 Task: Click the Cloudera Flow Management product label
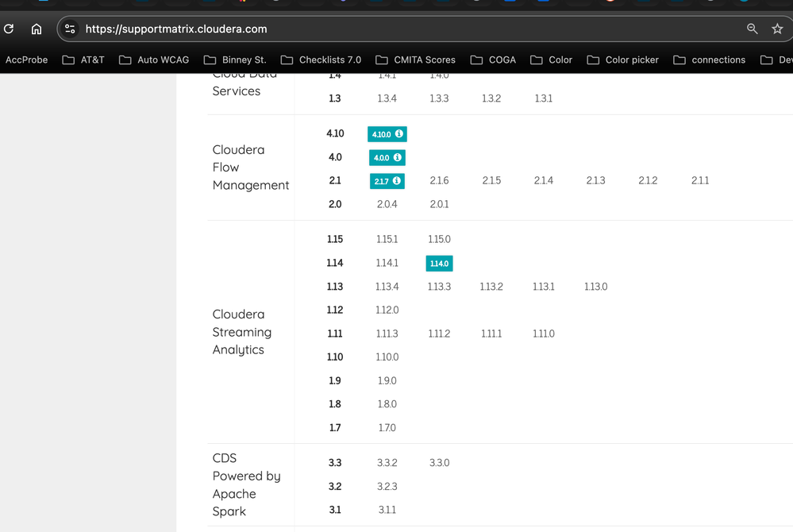click(251, 168)
